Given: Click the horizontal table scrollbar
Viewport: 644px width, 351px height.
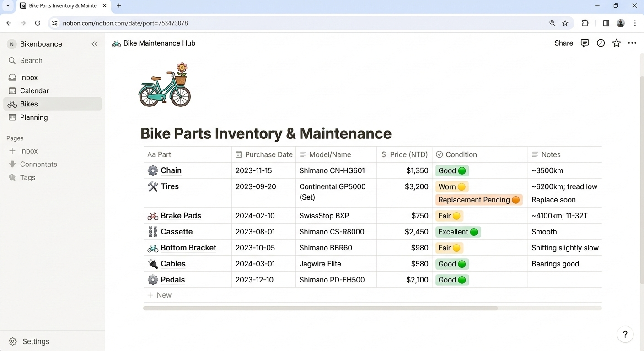Looking at the screenshot, I should (320, 308).
